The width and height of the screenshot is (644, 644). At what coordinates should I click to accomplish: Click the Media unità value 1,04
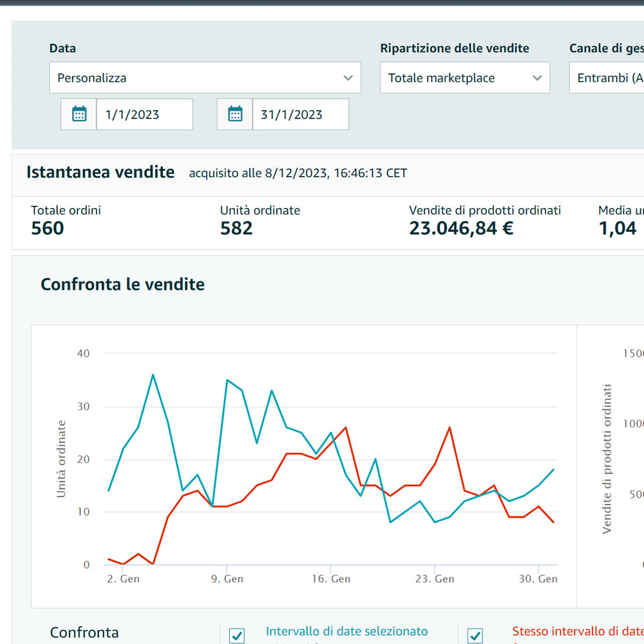pyautogui.click(x=618, y=229)
